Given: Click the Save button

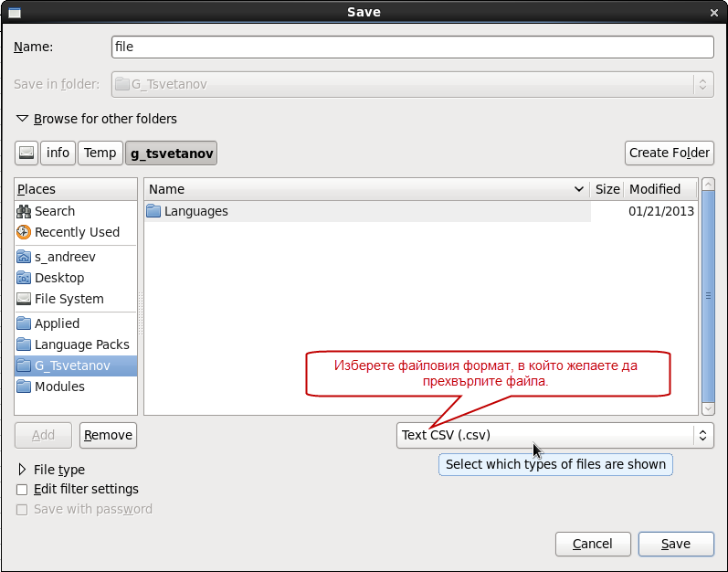Looking at the screenshot, I should tap(675, 544).
